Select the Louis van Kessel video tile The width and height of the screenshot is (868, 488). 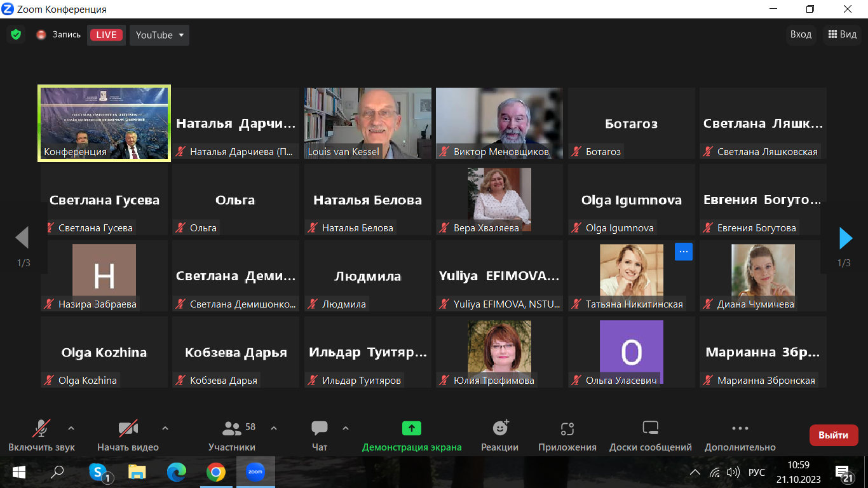coord(367,123)
